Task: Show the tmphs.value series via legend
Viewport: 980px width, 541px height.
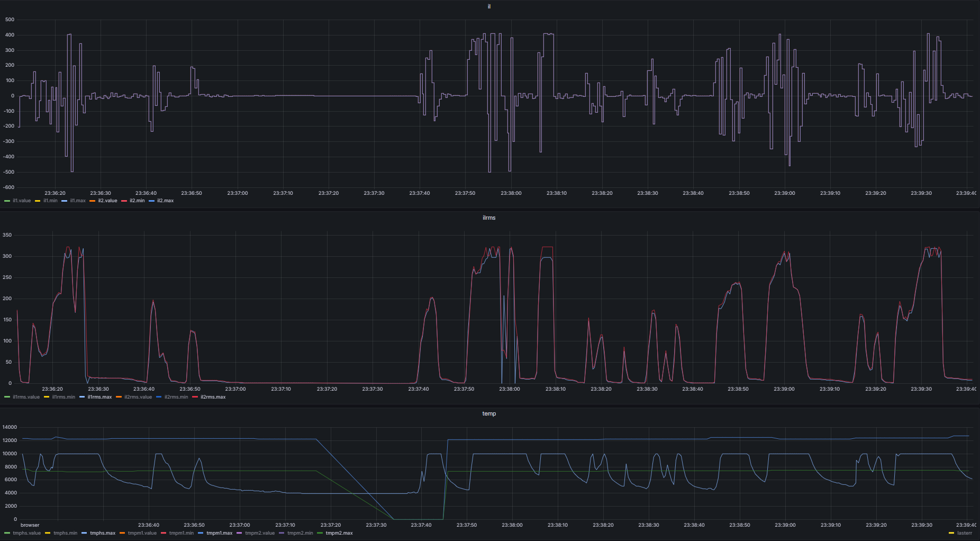Action: point(26,533)
